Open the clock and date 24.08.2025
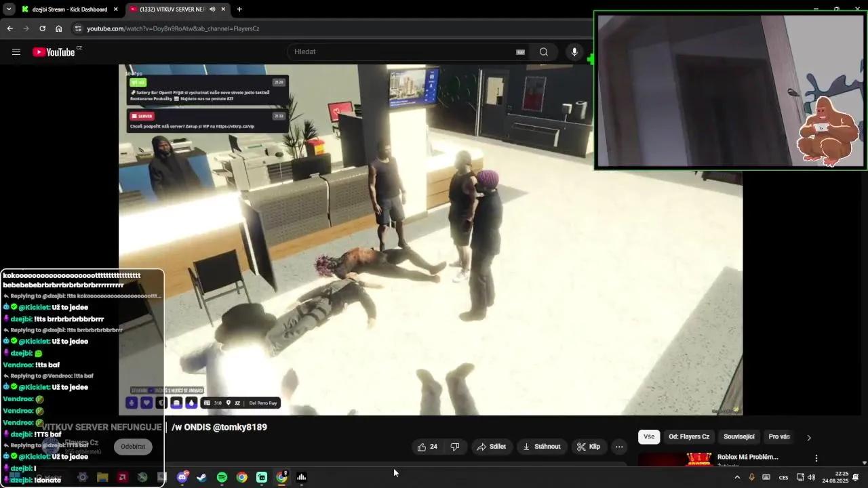This screenshot has height=488, width=868. point(835,477)
